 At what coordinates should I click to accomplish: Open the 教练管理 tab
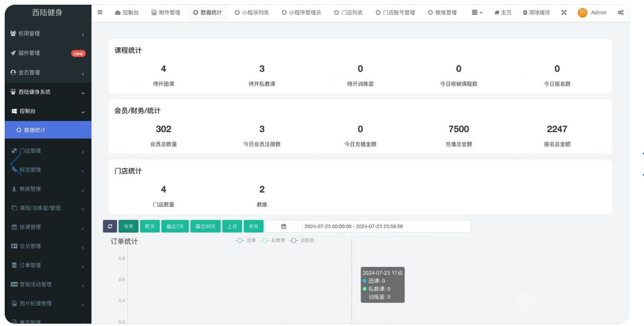pos(442,12)
